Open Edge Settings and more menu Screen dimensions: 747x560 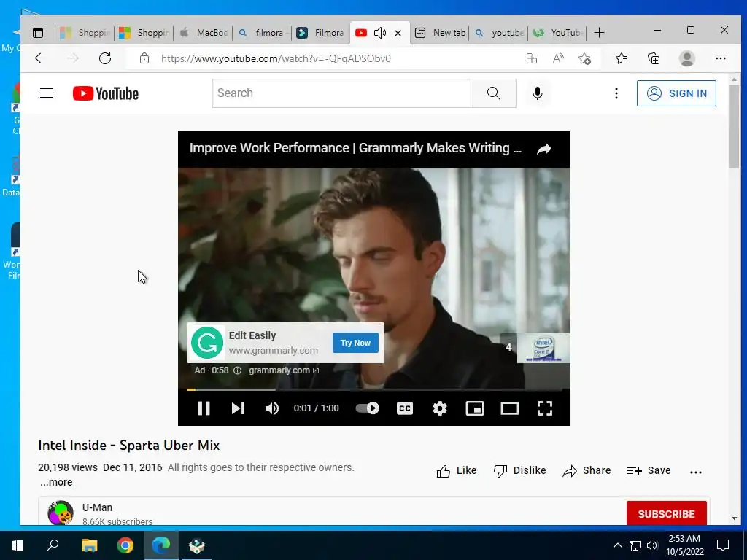[x=720, y=58]
